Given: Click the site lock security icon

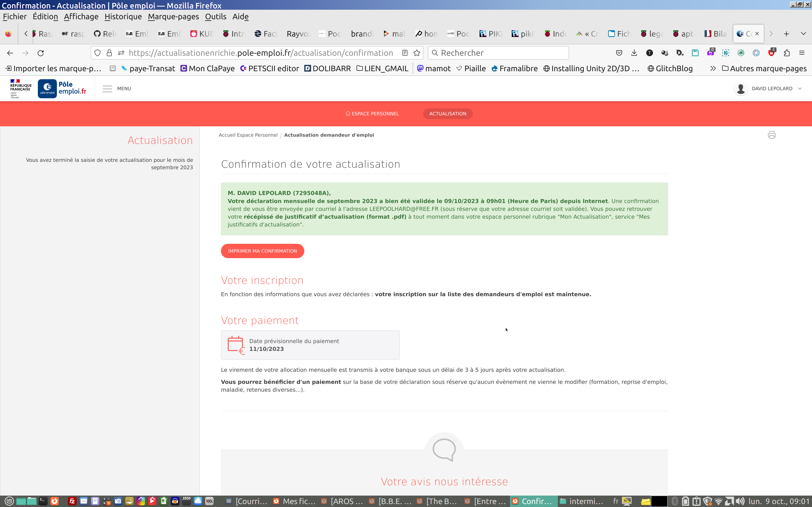Looking at the screenshot, I should point(109,53).
